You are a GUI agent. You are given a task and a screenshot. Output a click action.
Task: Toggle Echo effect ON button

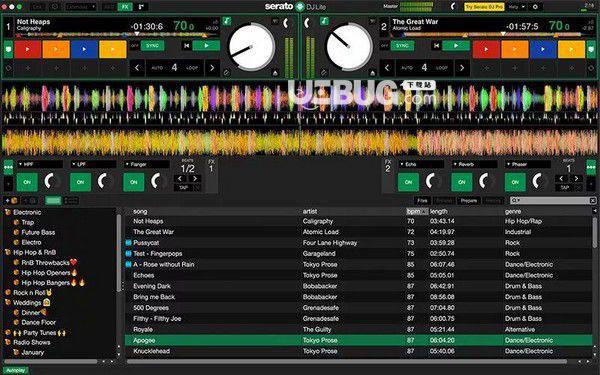coord(408,182)
